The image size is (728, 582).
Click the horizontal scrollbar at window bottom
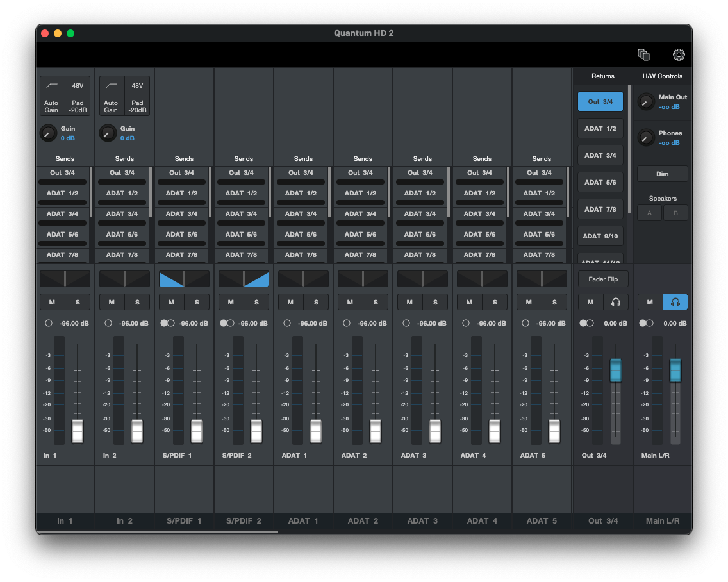[158, 532]
